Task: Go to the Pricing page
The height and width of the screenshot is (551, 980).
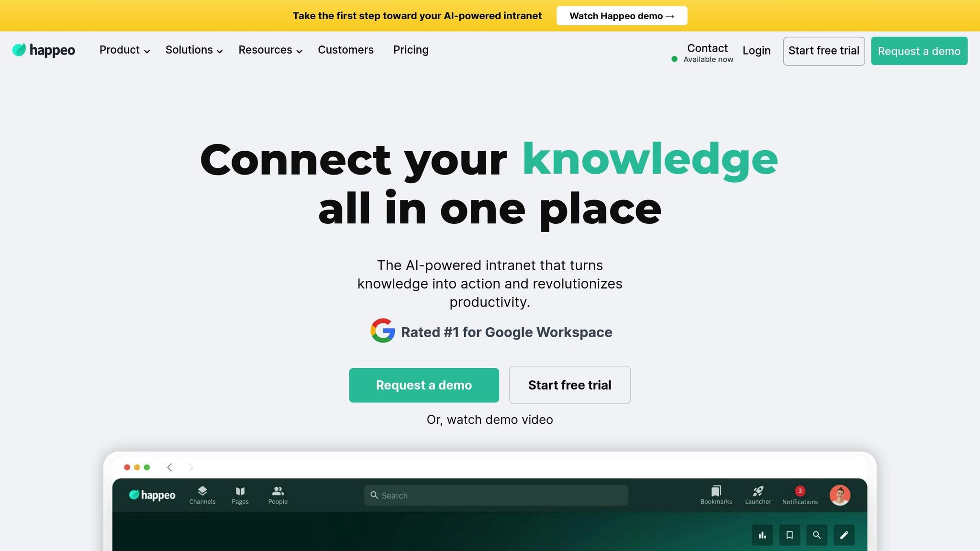Action: coord(411,50)
